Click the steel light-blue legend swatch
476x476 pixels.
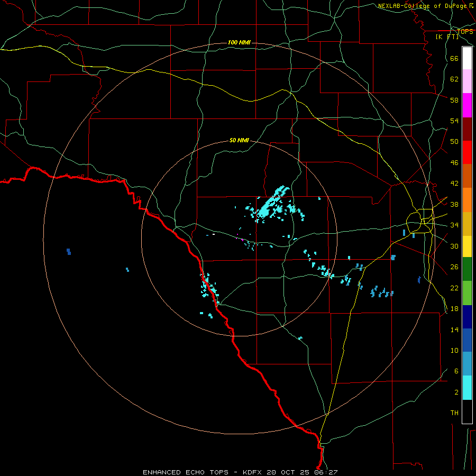[x=467, y=364]
